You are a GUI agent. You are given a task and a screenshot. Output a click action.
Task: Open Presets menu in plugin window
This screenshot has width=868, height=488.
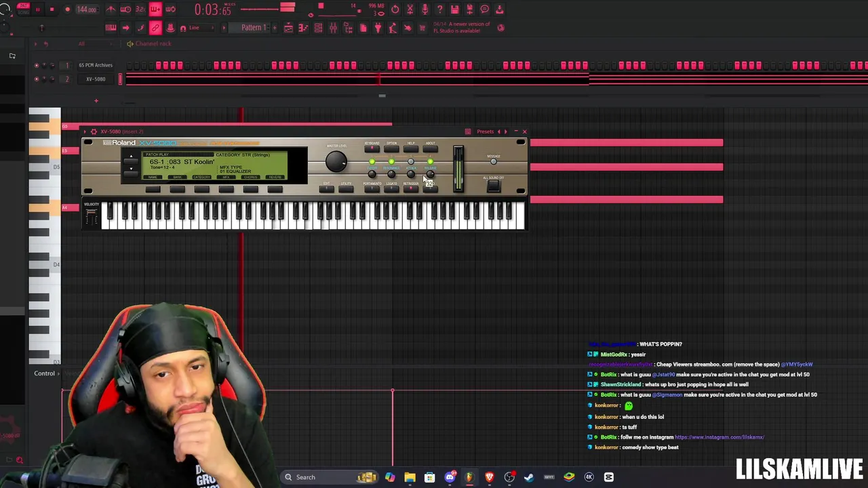tap(485, 131)
